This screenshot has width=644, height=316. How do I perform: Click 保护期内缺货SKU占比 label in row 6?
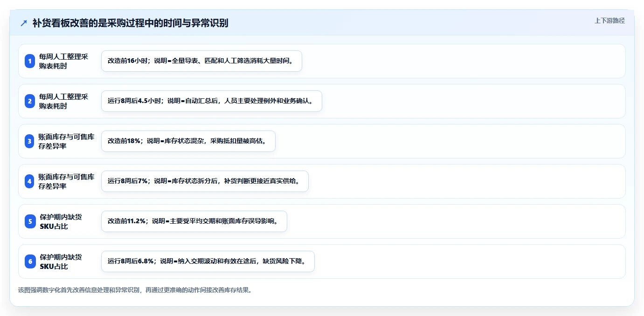(61, 261)
